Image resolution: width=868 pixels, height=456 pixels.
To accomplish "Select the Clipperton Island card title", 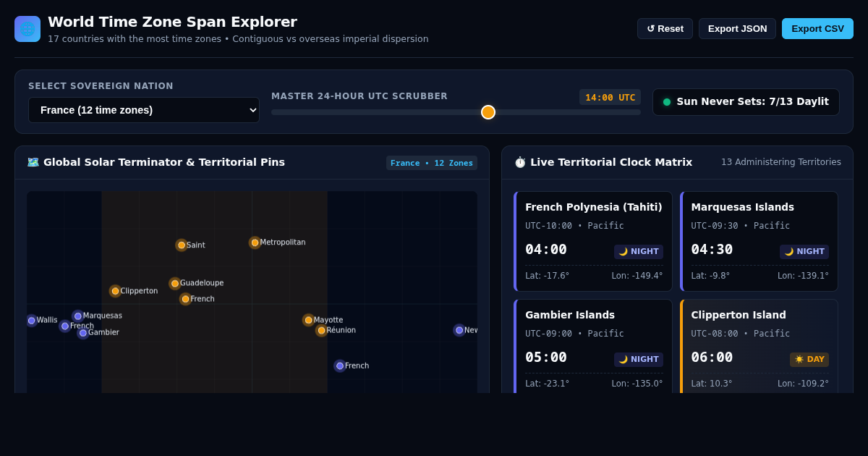I will pyautogui.click(x=739, y=315).
